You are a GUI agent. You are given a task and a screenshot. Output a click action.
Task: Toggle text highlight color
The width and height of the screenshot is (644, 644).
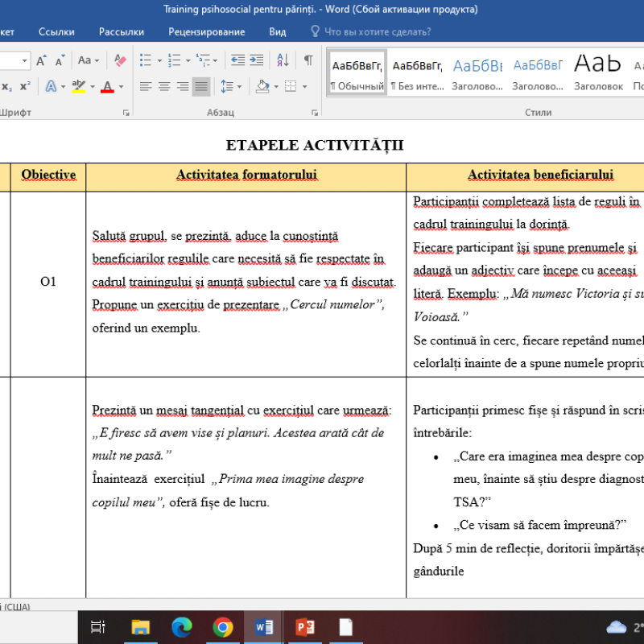(x=78, y=86)
